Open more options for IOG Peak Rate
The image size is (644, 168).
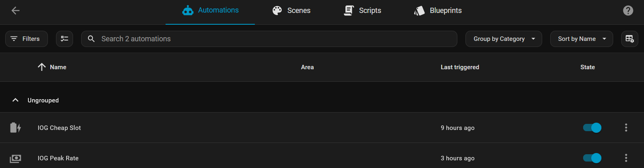pos(626,158)
